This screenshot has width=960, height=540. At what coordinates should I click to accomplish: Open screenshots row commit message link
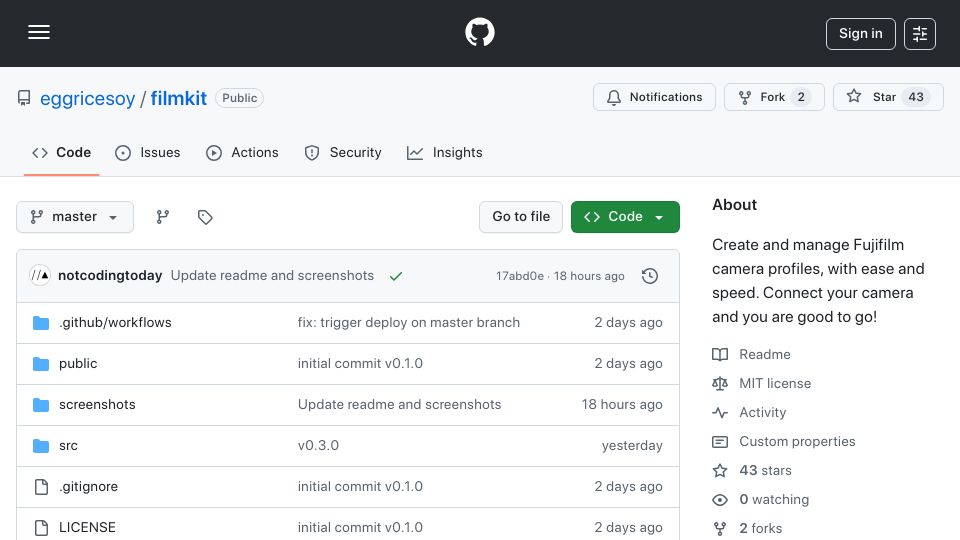pyautogui.click(x=399, y=405)
